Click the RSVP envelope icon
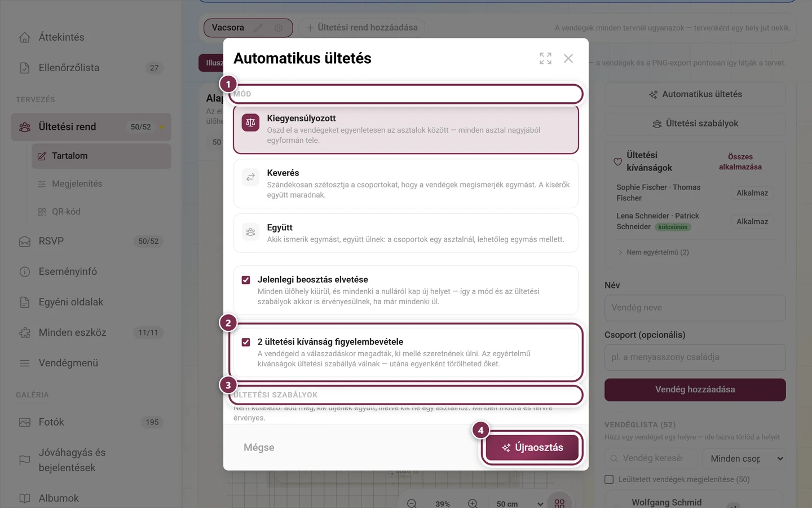812x508 pixels. (x=25, y=242)
